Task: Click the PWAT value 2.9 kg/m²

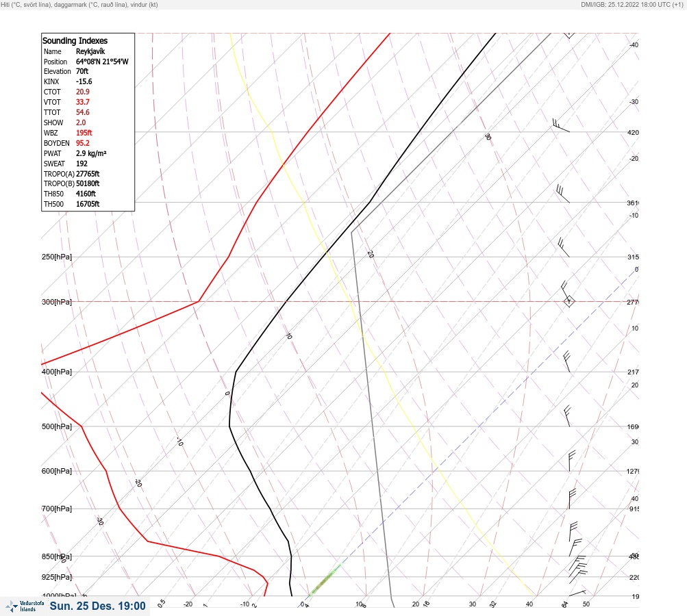Action: click(x=91, y=153)
